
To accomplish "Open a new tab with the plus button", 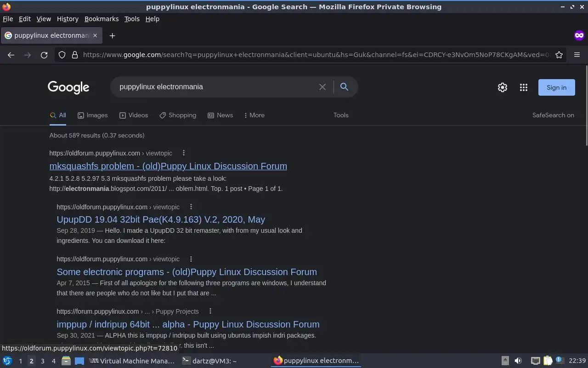I will tap(112, 35).
